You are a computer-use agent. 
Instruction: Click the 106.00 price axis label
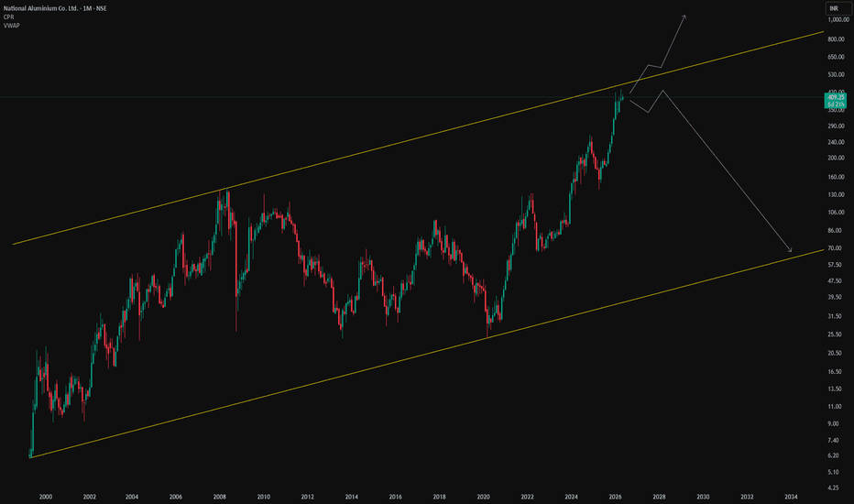point(836,213)
